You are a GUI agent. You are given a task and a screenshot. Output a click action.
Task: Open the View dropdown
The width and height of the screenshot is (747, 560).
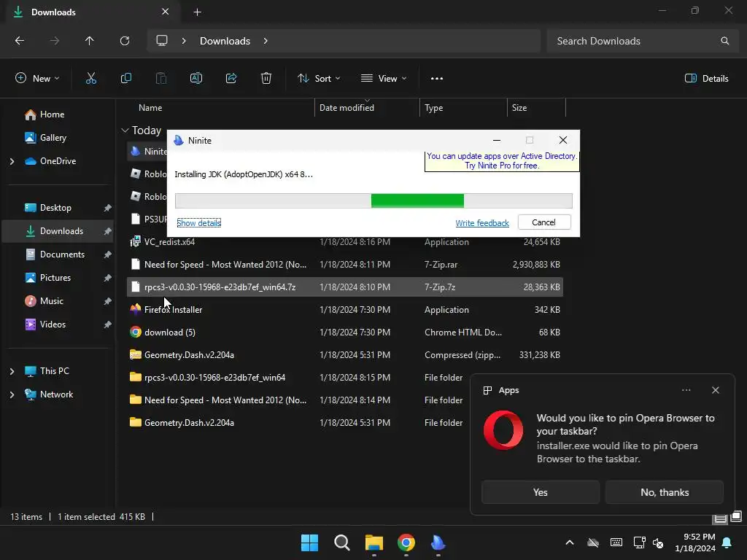pos(384,79)
